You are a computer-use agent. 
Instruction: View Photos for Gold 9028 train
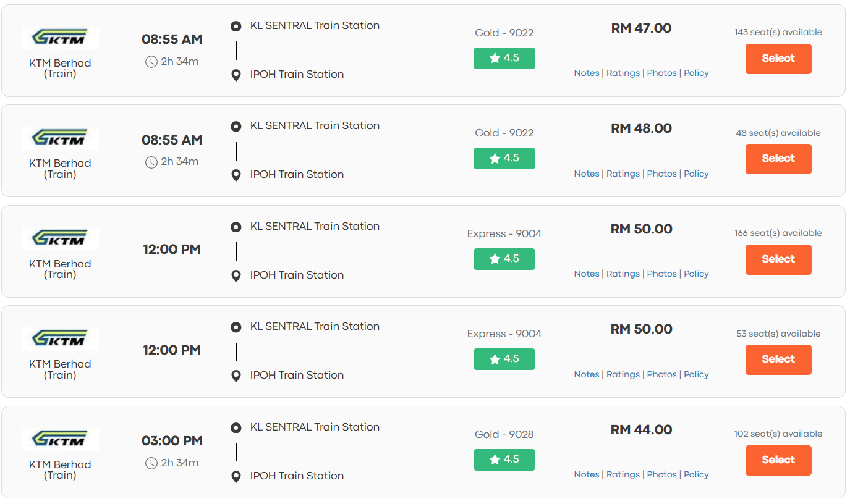coord(662,474)
